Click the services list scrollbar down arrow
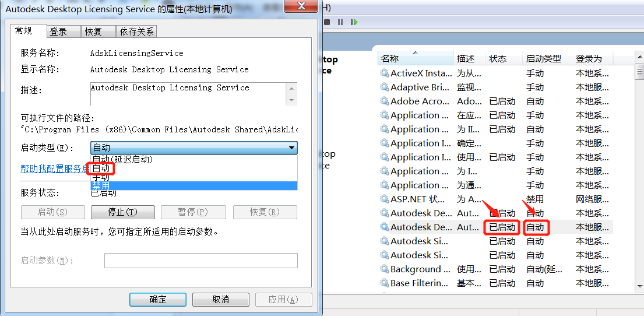Viewport: 644px width, 316px height. [x=640, y=286]
